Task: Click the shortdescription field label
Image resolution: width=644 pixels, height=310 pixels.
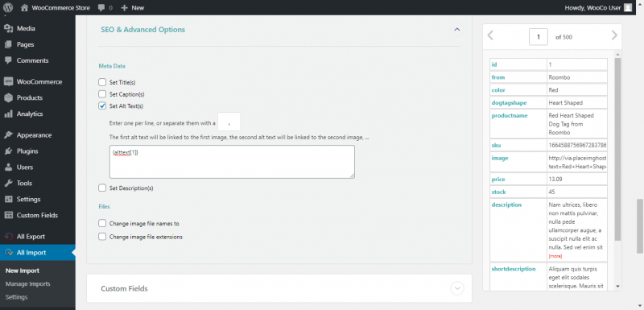Action: (x=514, y=269)
